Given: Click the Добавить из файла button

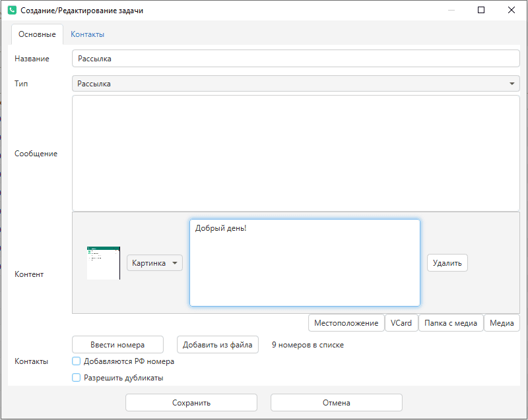Looking at the screenshot, I should point(218,345).
